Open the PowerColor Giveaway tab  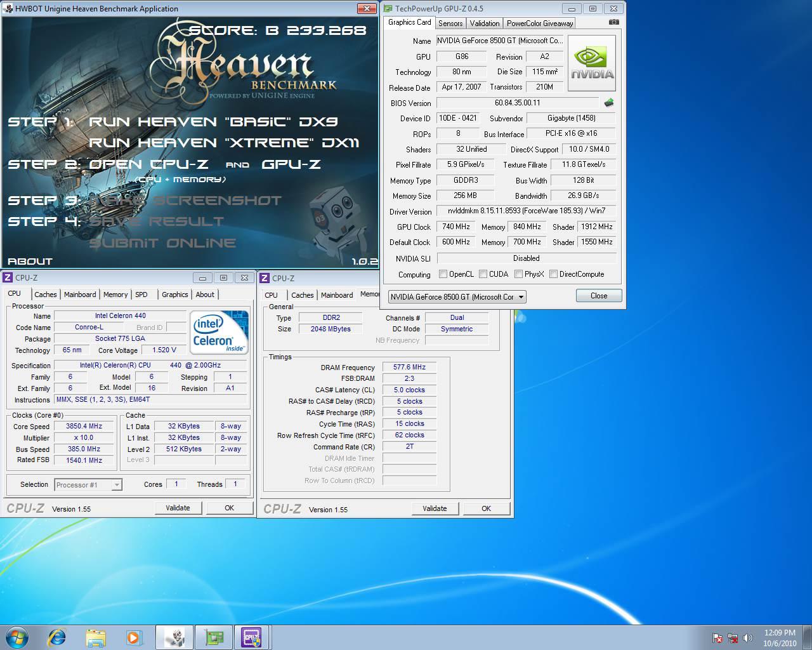540,23
